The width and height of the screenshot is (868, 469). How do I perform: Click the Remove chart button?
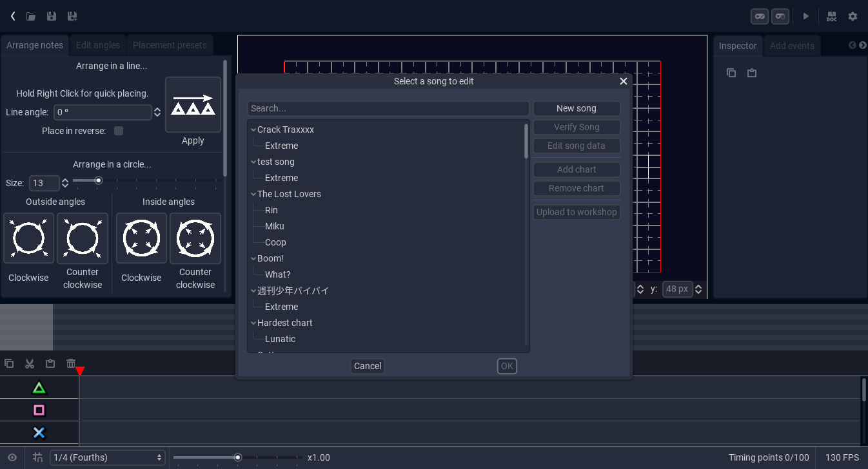pyautogui.click(x=577, y=188)
